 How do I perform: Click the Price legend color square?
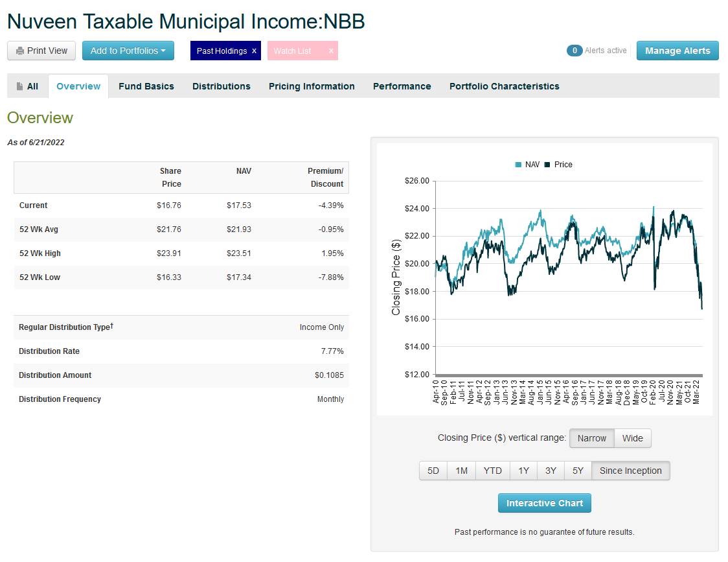point(547,165)
